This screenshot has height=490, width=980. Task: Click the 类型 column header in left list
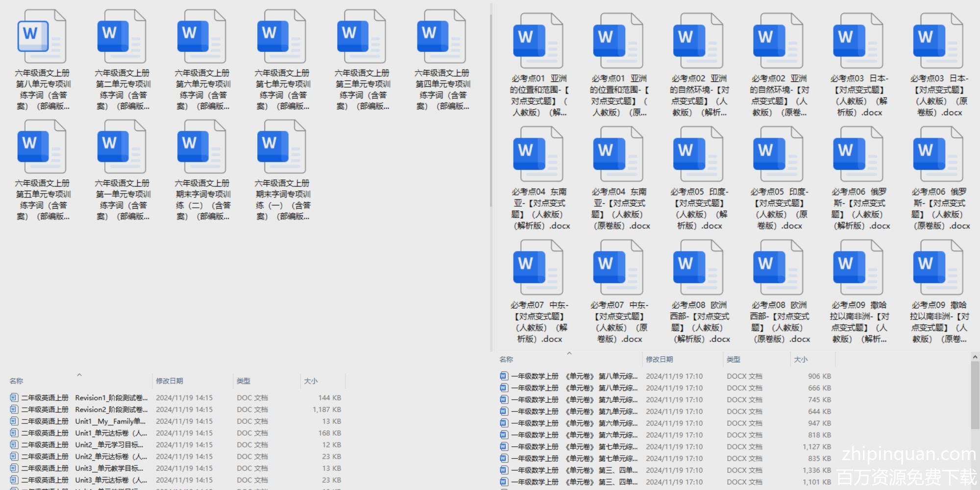244,381
